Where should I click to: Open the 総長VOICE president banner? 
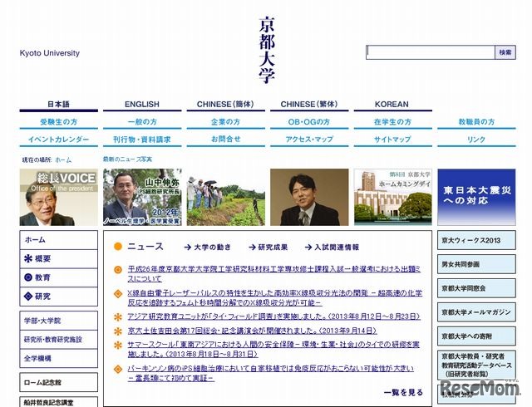59,197
